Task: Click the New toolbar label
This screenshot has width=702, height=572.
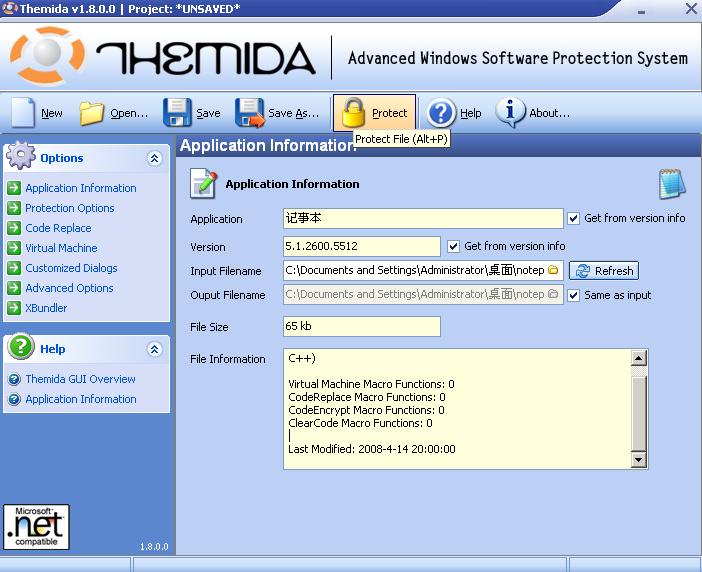Action: coord(52,113)
